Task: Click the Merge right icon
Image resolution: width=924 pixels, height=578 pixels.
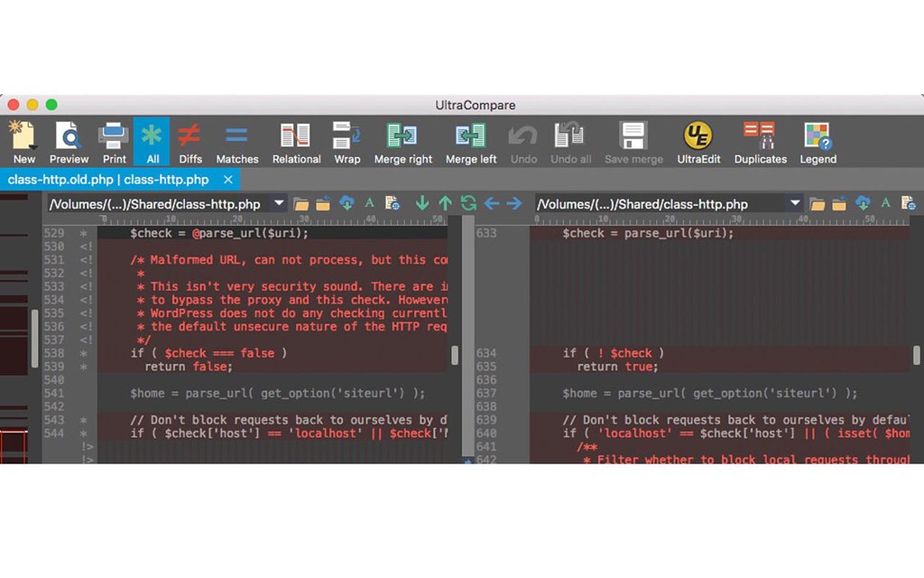Action: pos(403,142)
